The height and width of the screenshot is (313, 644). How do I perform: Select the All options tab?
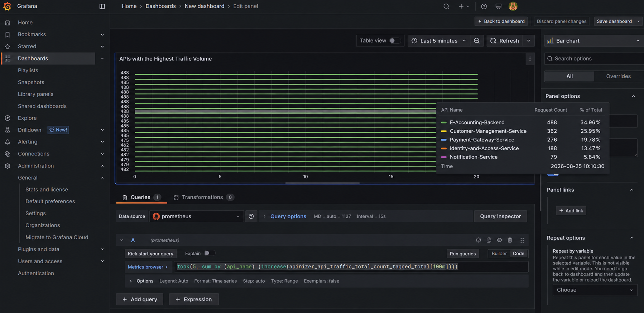click(569, 76)
